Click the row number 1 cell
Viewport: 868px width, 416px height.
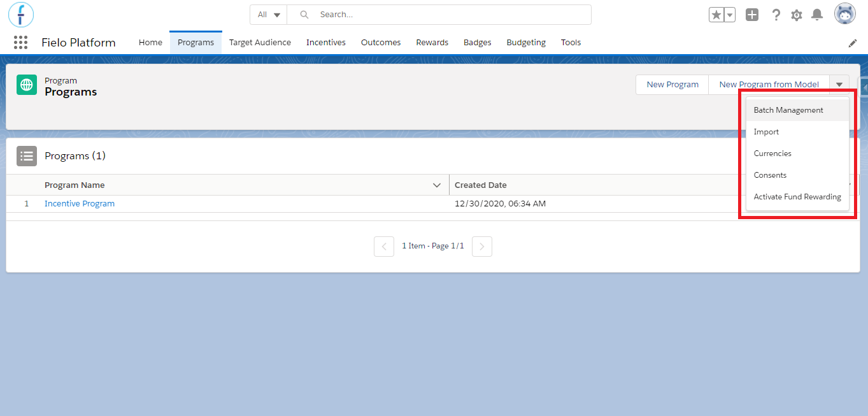click(x=27, y=204)
